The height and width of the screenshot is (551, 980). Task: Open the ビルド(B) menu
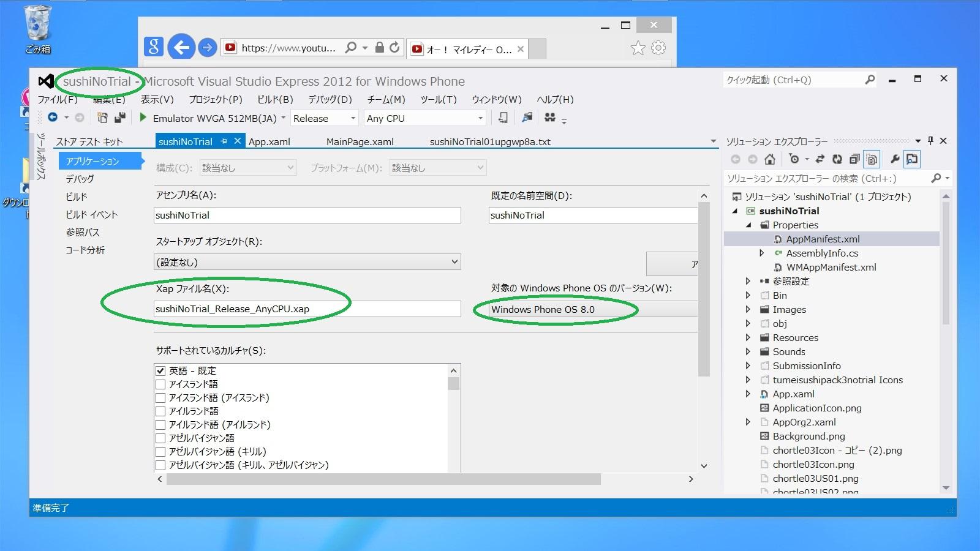click(275, 99)
